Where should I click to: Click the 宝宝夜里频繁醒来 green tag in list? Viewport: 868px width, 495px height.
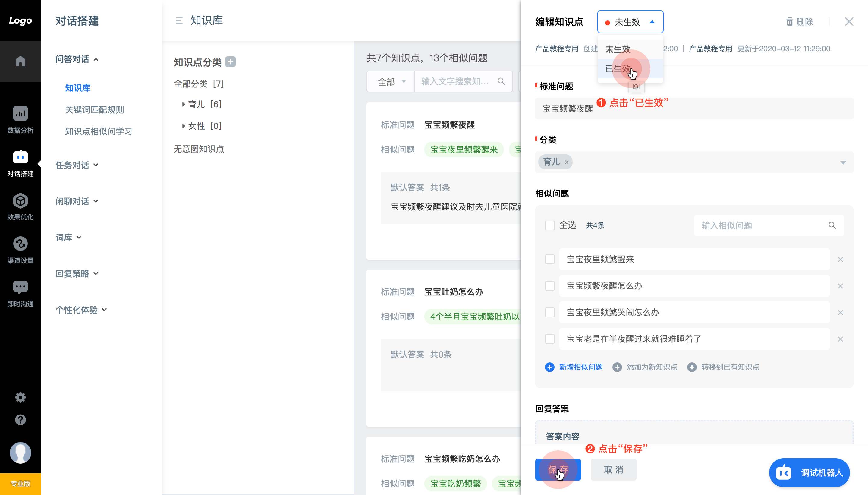[464, 150]
